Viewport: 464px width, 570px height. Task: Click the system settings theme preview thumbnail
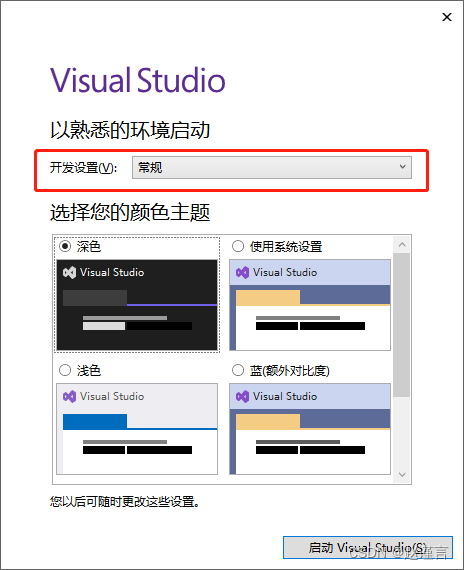(x=310, y=305)
